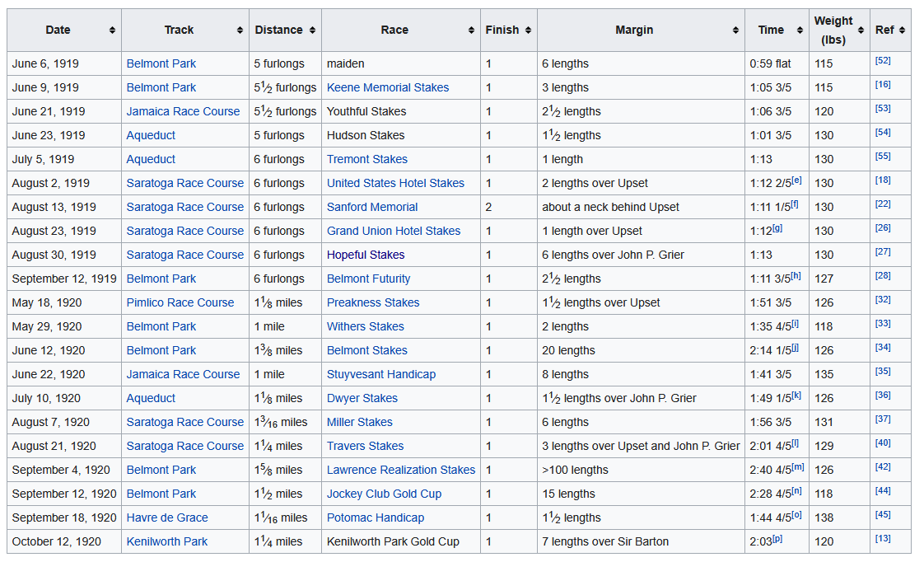
Task: Open the Sanford Memorial race link
Action: (372, 207)
